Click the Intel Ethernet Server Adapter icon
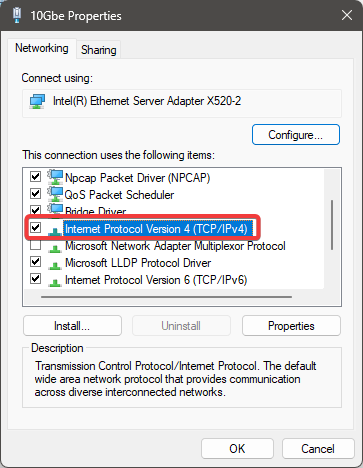Image resolution: width=363 pixels, height=468 pixels. point(37,101)
